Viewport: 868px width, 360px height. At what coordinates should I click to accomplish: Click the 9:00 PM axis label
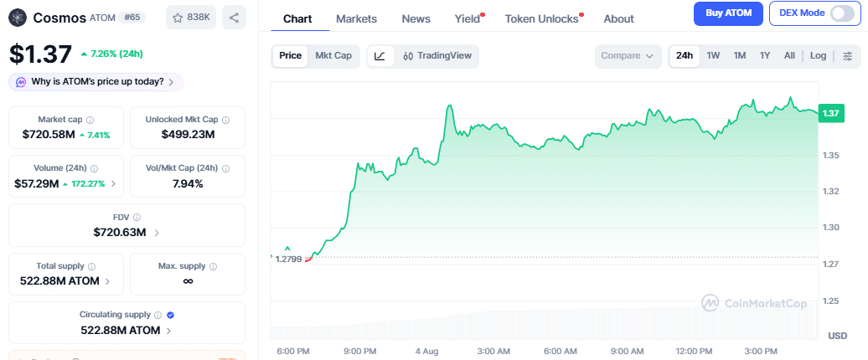[360, 351]
